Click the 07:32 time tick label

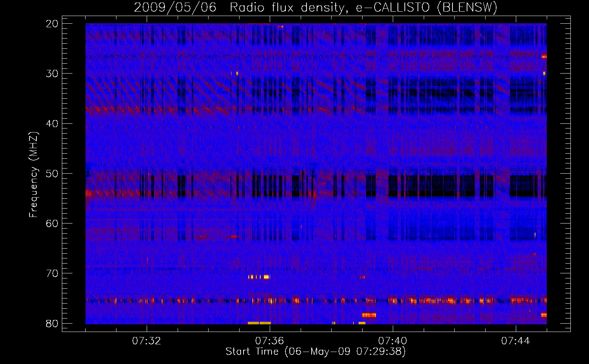tap(147, 341)
